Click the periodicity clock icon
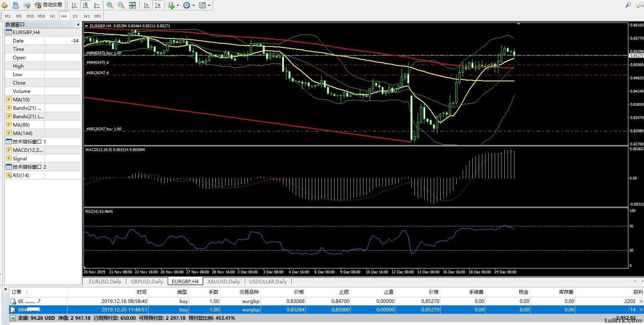 point(187,5)
